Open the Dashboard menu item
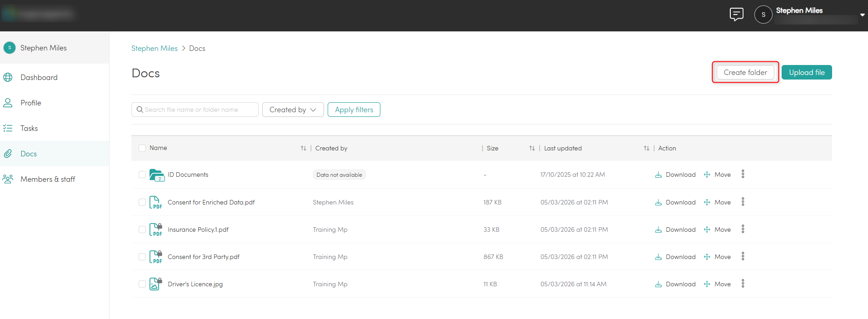Image resolution: width=868 pixels, height=319 pixels. point(55,77)
